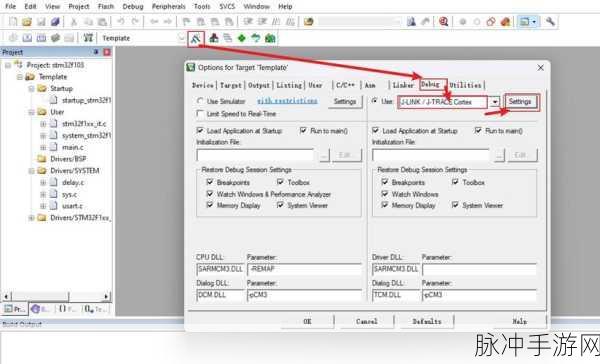Expand the main.c file node
The image size is (600, 364).
tap(43, 147)
